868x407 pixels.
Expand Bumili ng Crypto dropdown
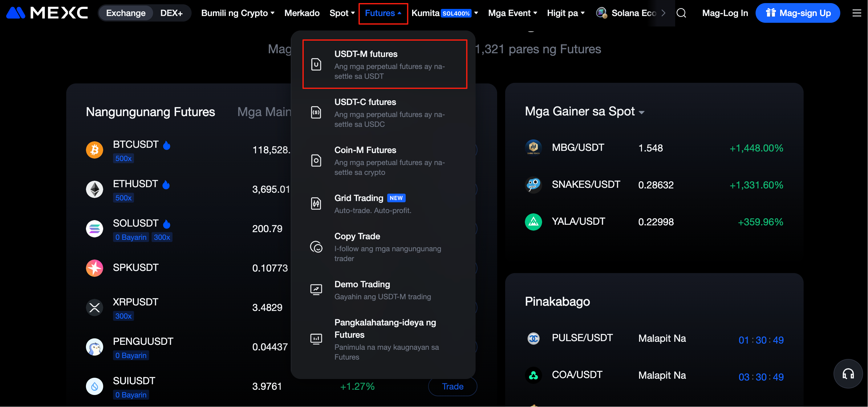pos(237,13)
